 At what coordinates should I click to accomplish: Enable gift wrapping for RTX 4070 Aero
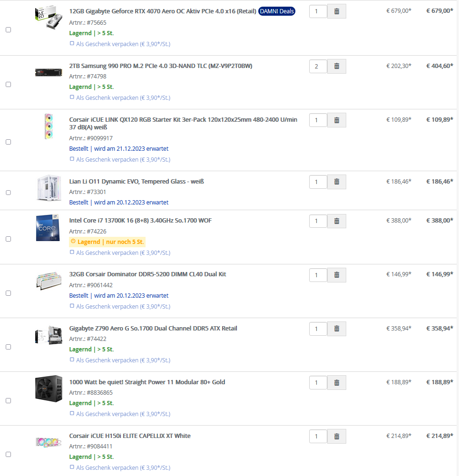pyautogui.click(x=72, y=43)
